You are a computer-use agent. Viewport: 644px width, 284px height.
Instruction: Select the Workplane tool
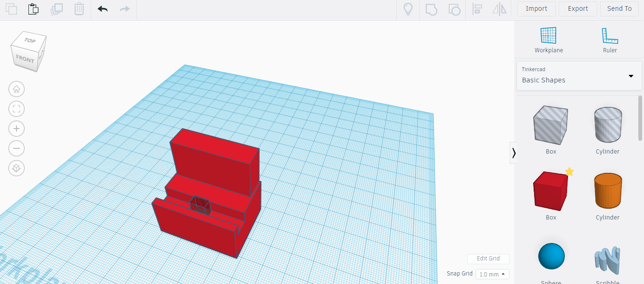[549, 40]
